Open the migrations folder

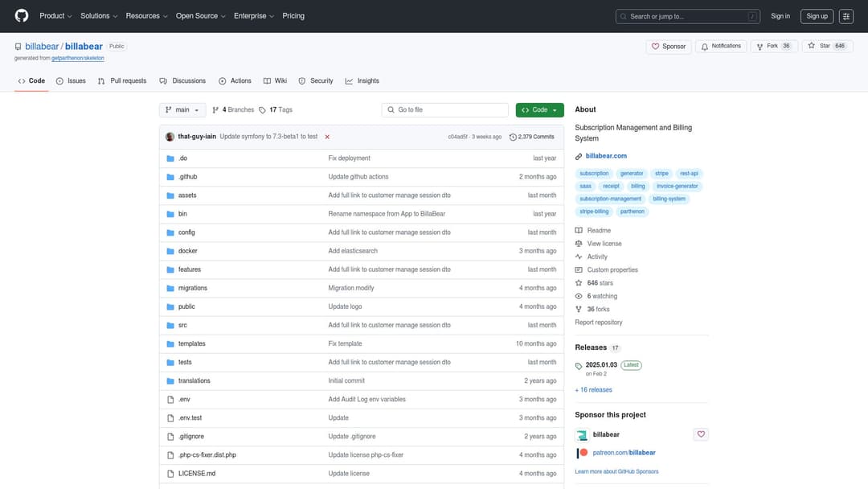193,288
